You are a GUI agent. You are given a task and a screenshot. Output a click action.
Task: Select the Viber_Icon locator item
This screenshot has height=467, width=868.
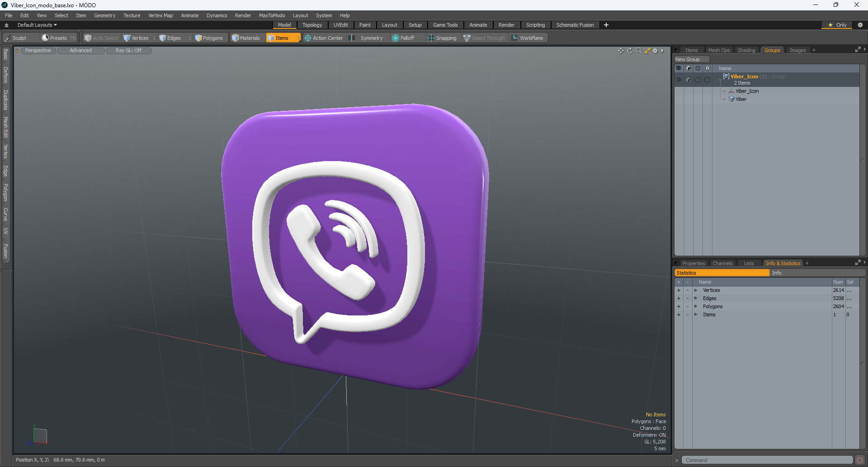pyautogui.click(x=747, y=91)
